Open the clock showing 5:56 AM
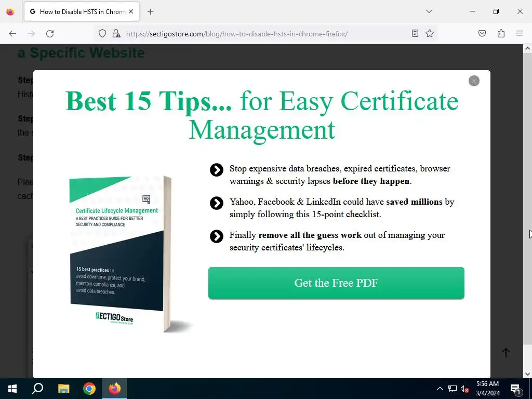Viewport: 532px width, 399px height. click(x=487, y=389)
